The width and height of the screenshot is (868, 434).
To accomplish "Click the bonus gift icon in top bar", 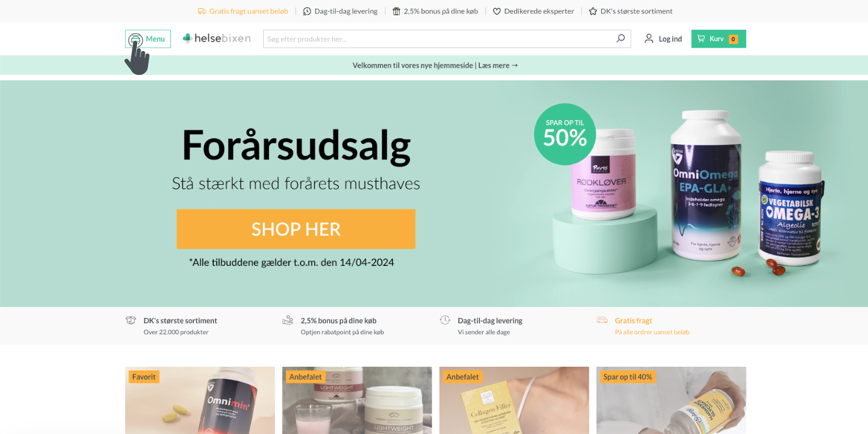I will click(x=396, y=11).
